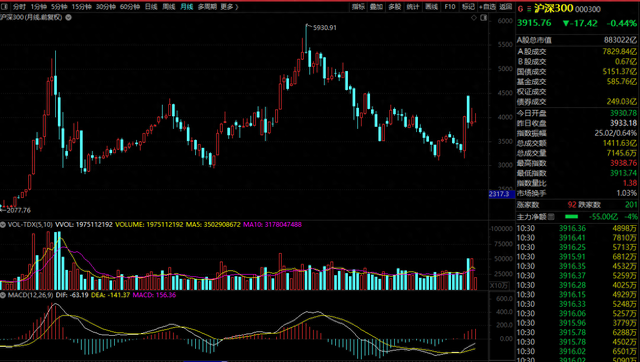Switch to the 日线 daily chart

[x=151, y=7]
